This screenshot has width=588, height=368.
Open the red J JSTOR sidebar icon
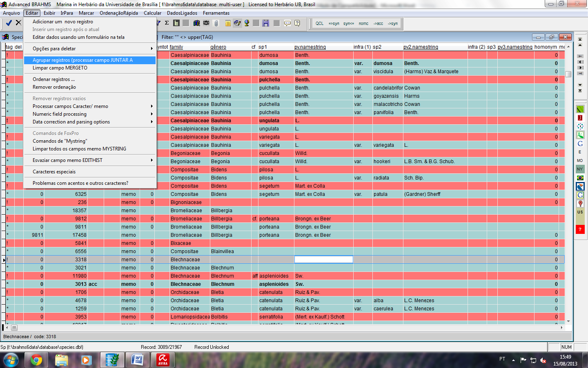[580, 118]
